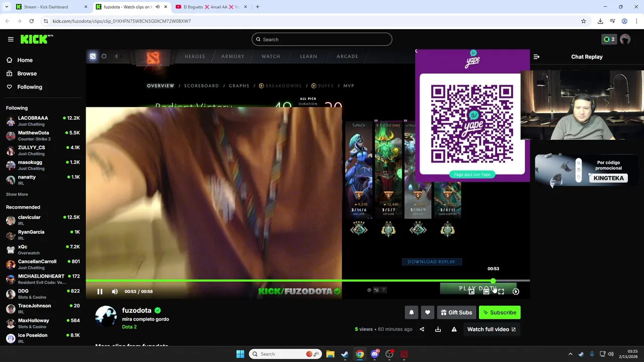Open Chrome media controls icon
Viewport: 644px width, 362px height.
pyautogui.click(x=612, y=21)
